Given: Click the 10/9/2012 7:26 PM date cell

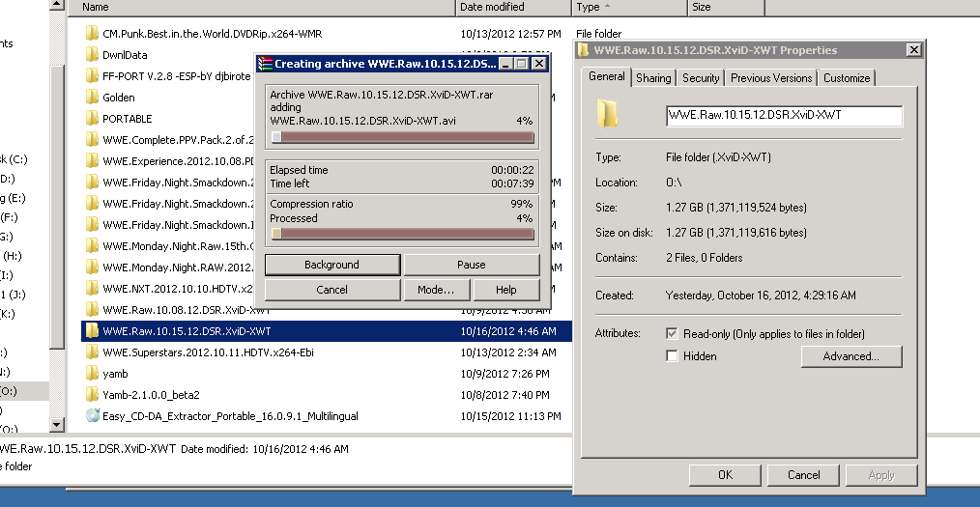Looking at the screenshot, I should (x=505, y=374).
